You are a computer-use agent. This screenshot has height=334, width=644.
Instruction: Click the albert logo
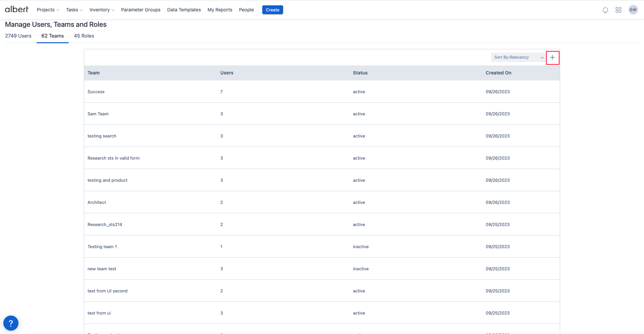coord(17,9)
